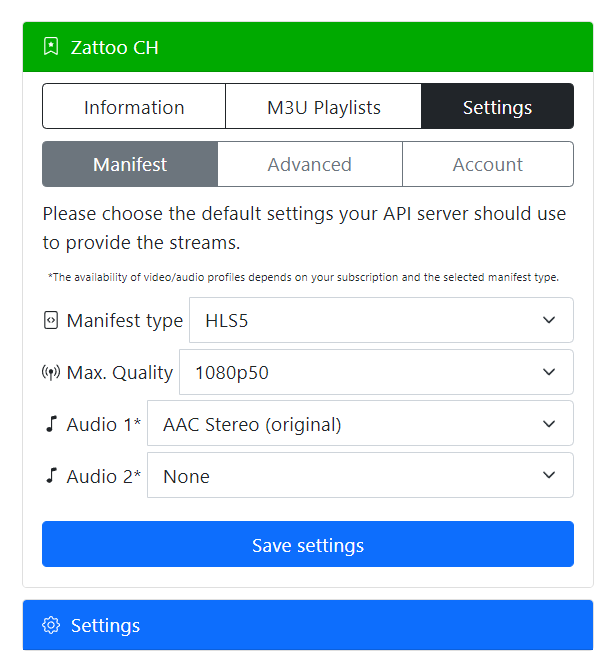This screenshot has width=600, height=659.
Task: Click the blue Settings section header
Action: (308, 625)
